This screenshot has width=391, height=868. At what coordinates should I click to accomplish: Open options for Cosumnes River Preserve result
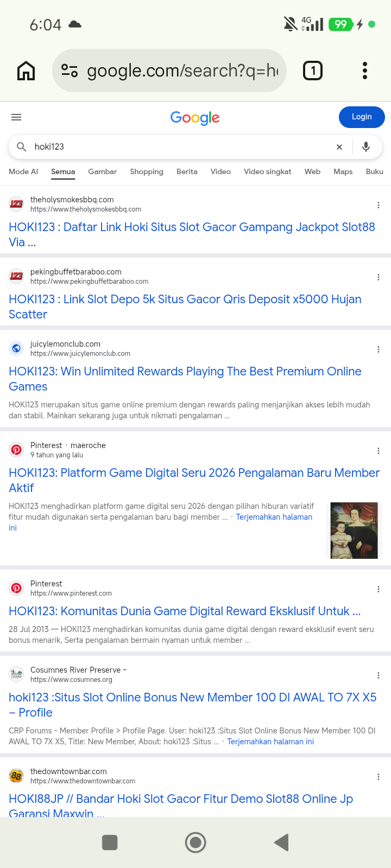click(x=379, y=675)
